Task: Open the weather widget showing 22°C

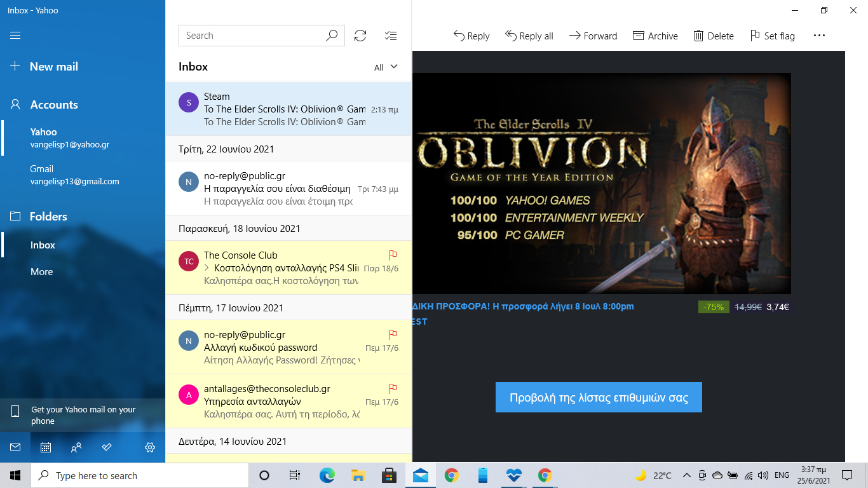Action: (653, 475)
